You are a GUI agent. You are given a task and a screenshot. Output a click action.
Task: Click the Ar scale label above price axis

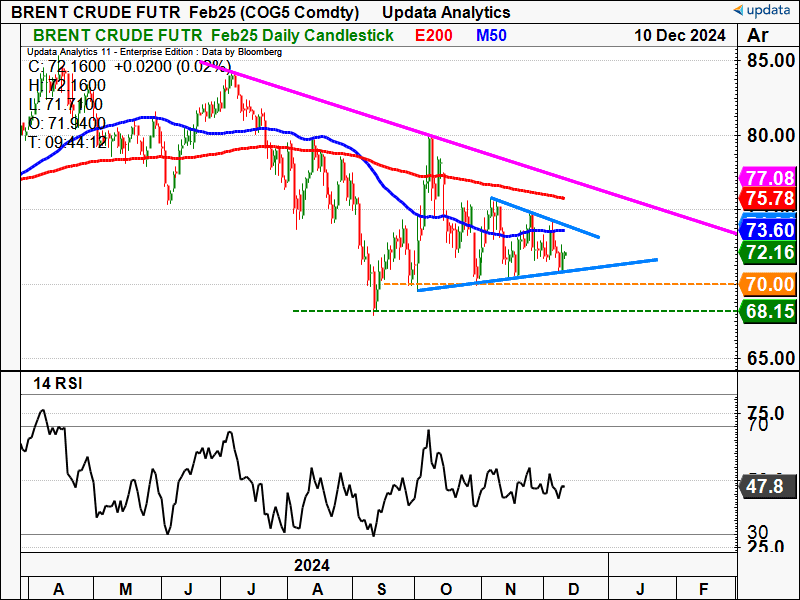pyautogui.click(x=757, y=36)
